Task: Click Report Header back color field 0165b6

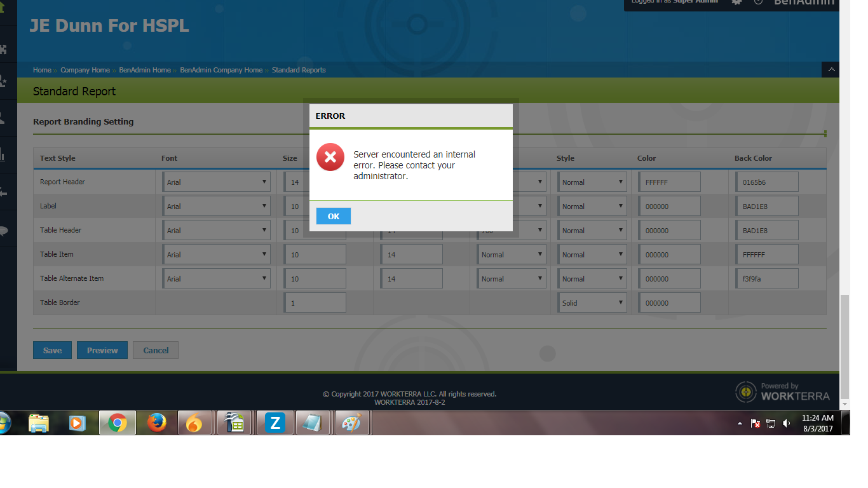Action: coord(767,182)
